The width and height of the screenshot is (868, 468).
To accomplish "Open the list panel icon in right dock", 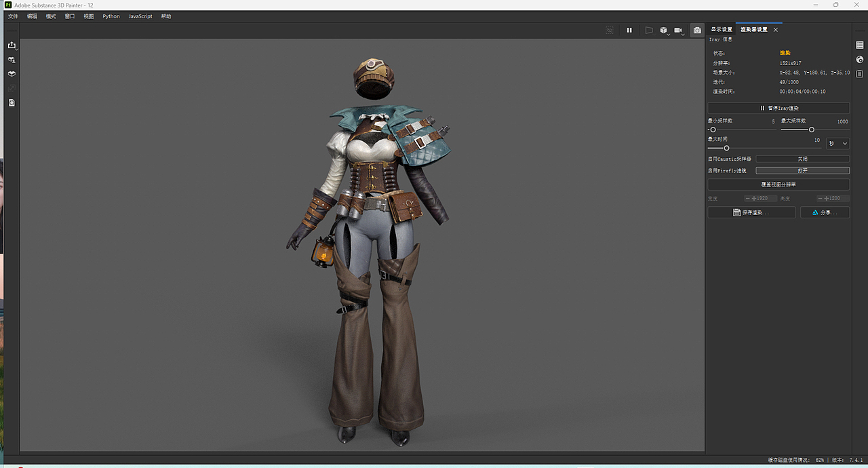I will pos(860,45).
